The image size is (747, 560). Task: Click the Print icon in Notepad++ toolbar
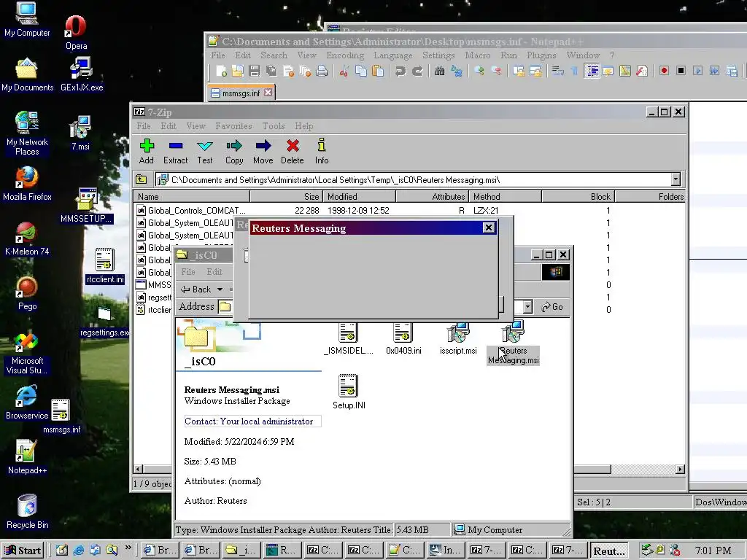tap(322, 71)
